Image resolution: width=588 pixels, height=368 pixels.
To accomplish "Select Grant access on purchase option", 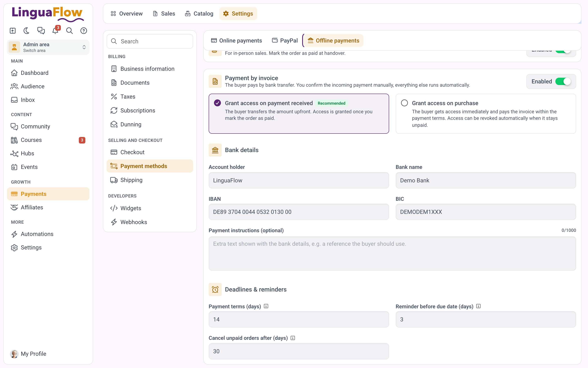I will [x=486, y=114].
